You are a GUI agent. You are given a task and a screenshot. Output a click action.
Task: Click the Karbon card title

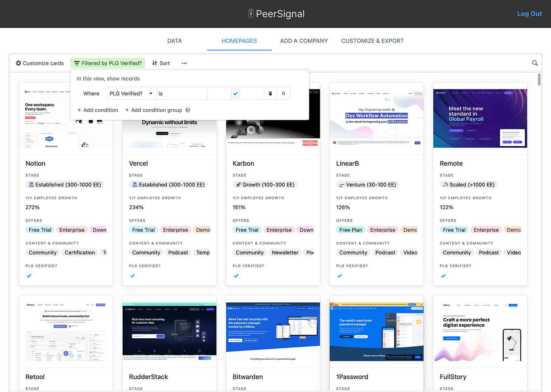click(243, 163)
